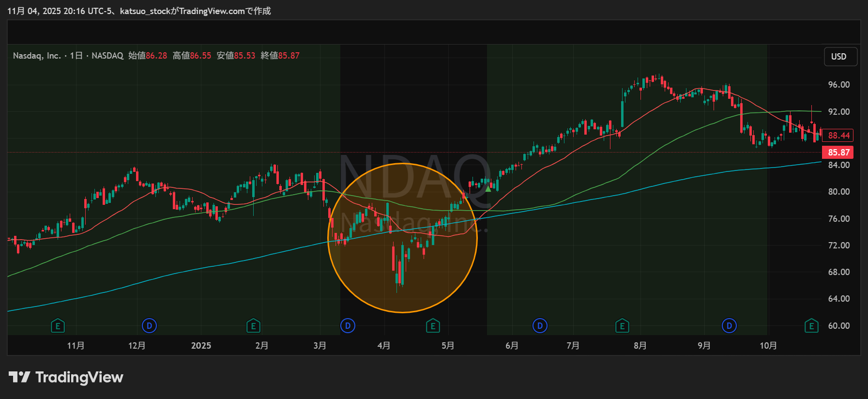Screen dimensions: 868x399
Task: Click the TradingView wordmark text
Action: tap(79, 377)
